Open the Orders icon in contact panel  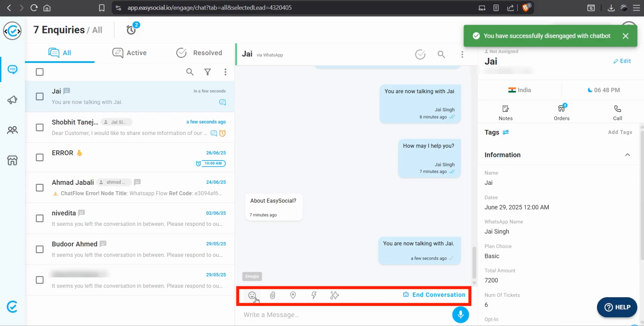(561, 112)
